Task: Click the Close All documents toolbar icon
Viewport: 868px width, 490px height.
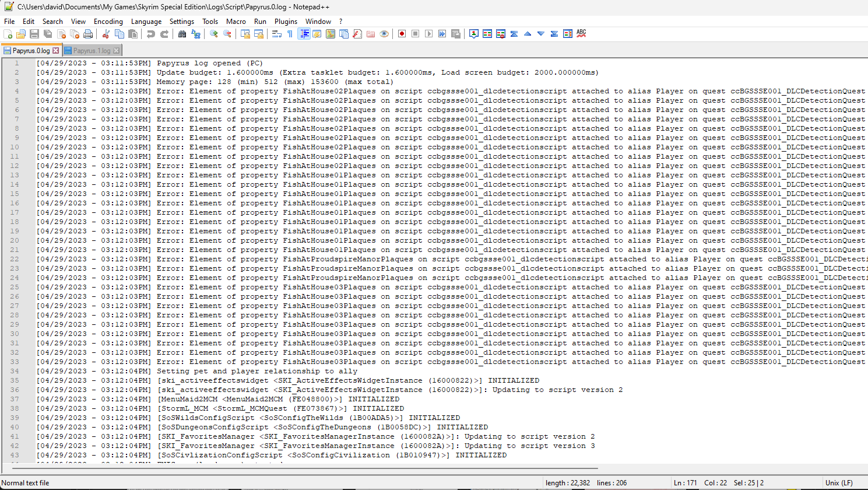Action: pyautogui.click(x=75, y=34)
